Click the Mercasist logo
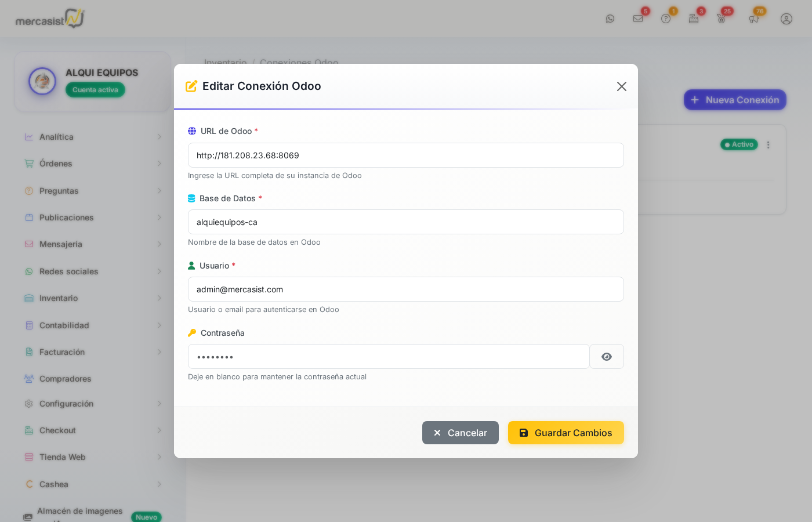Viewport: 812px width, 522px height. (50, 19)
